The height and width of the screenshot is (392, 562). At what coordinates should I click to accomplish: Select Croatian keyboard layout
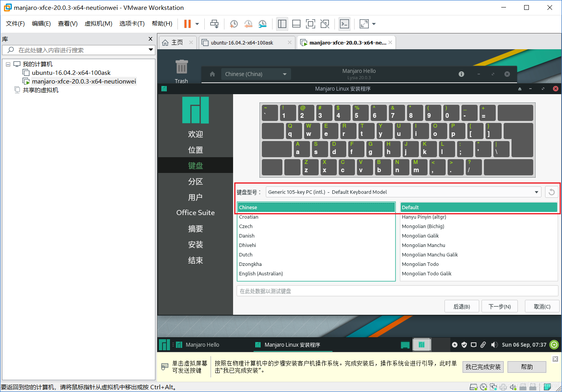point(316,217)
